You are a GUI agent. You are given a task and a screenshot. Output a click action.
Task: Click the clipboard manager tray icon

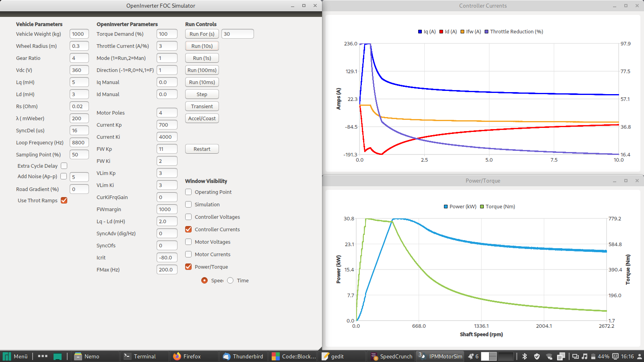pyautogui.click(x=561, y=356)
